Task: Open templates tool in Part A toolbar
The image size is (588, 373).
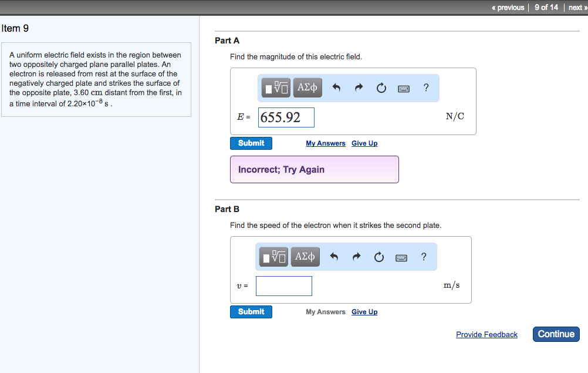Action: point(276,88)
